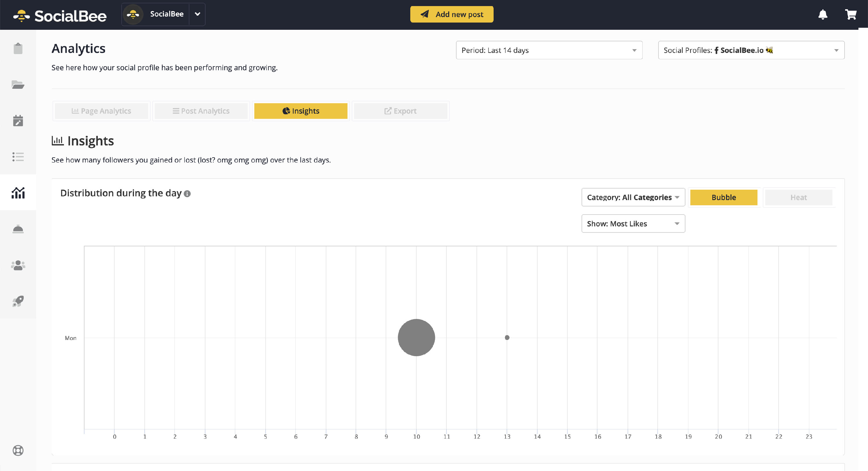This screenshot has height=471, width=868.
Task: Switch to the Page Analytics tab
Action: 102,111
